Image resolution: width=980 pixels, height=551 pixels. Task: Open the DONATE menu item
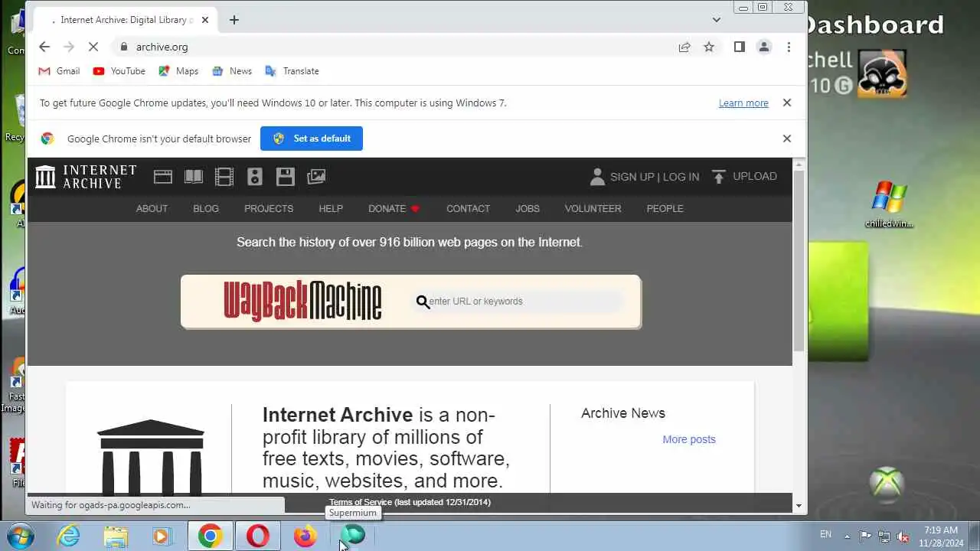[x=394, y=208]
